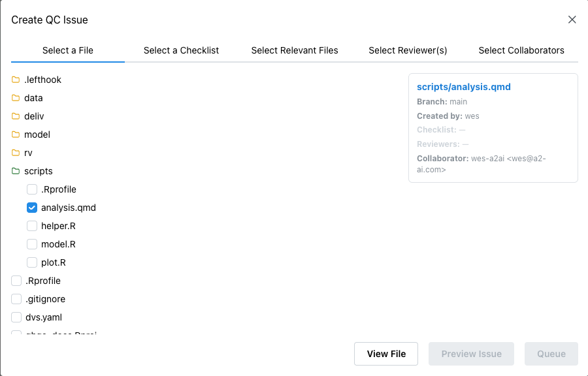
Task: Close the Create QC Issue dialog
Action: pos(572,20)
